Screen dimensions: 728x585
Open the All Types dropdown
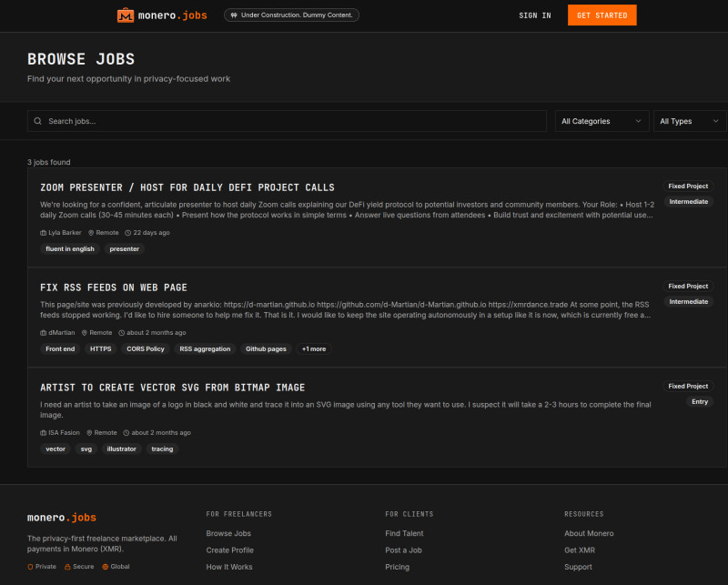[689, 121]
